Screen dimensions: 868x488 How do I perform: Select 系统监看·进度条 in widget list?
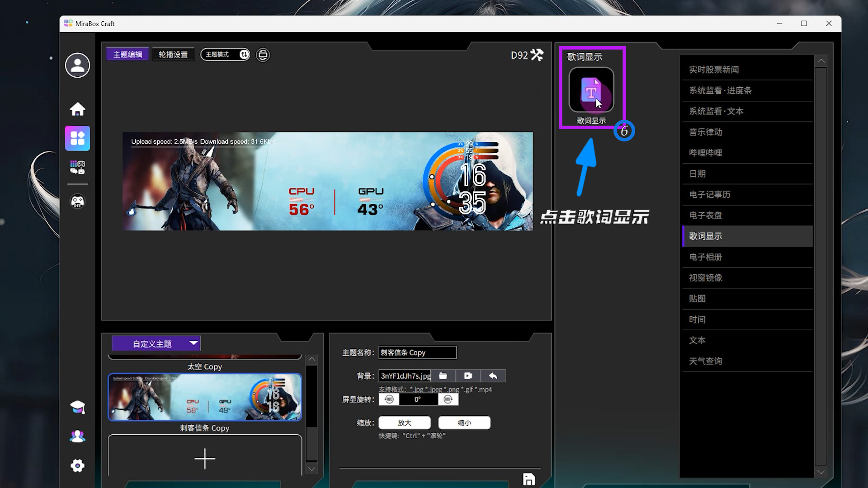(747, 90)
